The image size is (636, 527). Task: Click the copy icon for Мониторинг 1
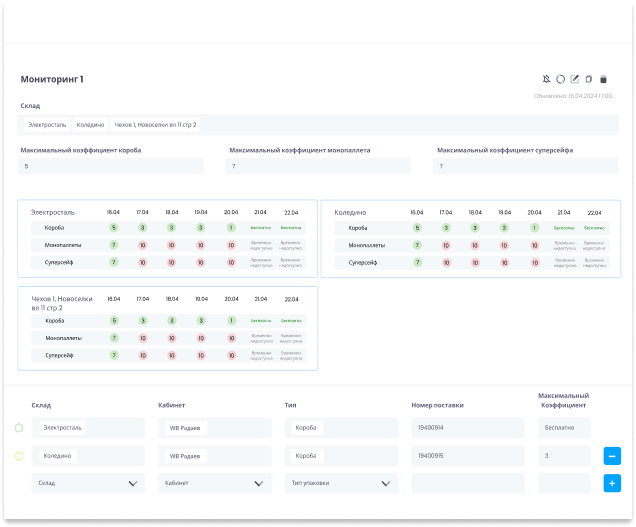click(589, 79)
